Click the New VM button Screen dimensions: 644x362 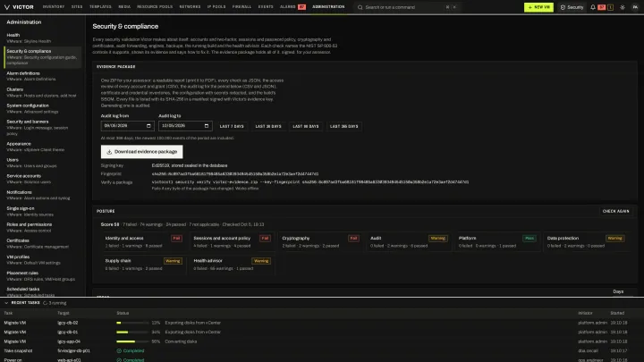coord(538,7)
